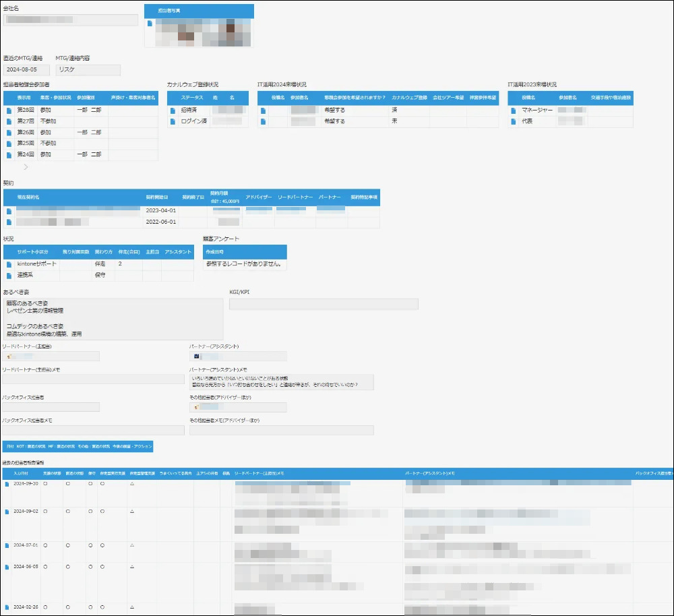Click 作成日時 header in 顧客アンケート
Screen dimensions: 674x616
214,252
